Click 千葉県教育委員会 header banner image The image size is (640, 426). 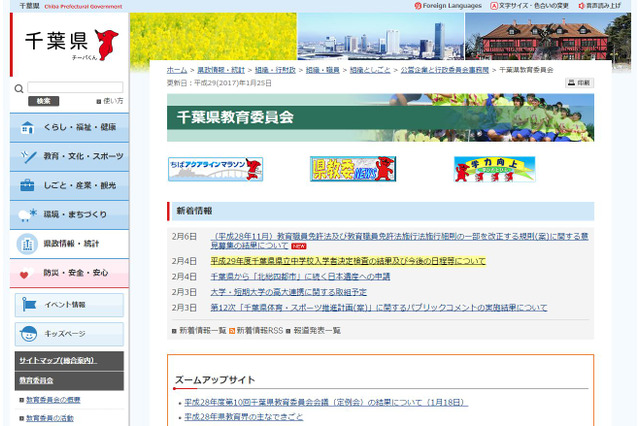click(x=380, y=118)
